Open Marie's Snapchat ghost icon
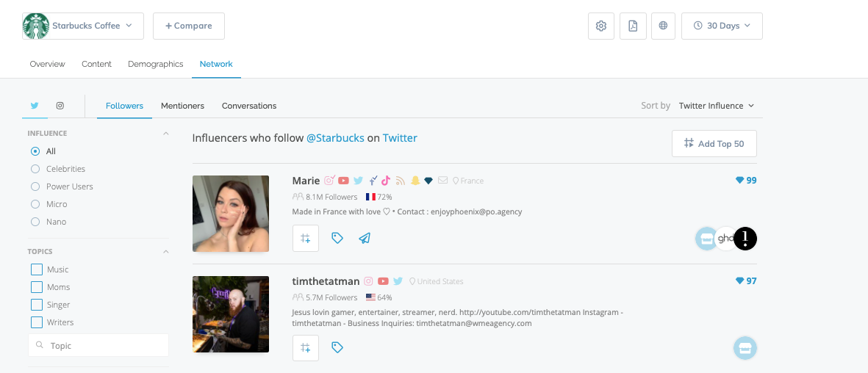Viewport: 868px width, 373px height. click(415, 181)
